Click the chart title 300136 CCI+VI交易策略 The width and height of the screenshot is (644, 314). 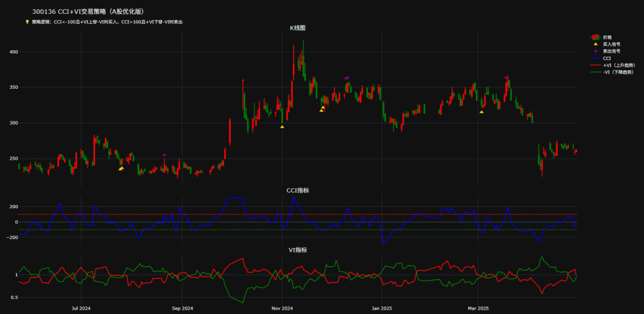coord(88,11)
